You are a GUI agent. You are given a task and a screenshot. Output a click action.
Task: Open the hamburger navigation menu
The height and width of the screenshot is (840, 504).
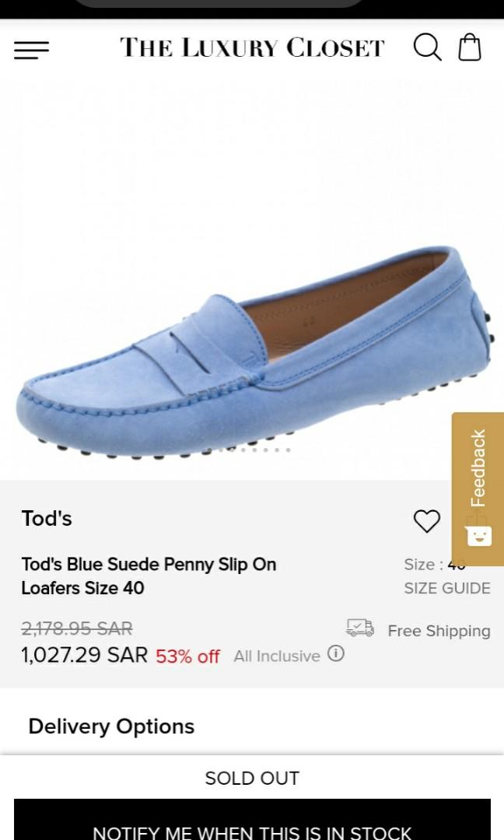point(31,51)
